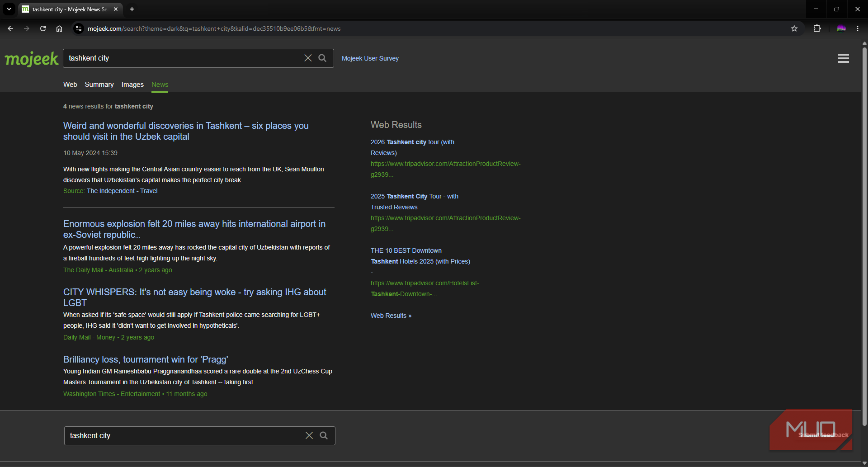Click the browser address bar URL
The height and width of the screenshot is (467, 868).
point(214,28)
